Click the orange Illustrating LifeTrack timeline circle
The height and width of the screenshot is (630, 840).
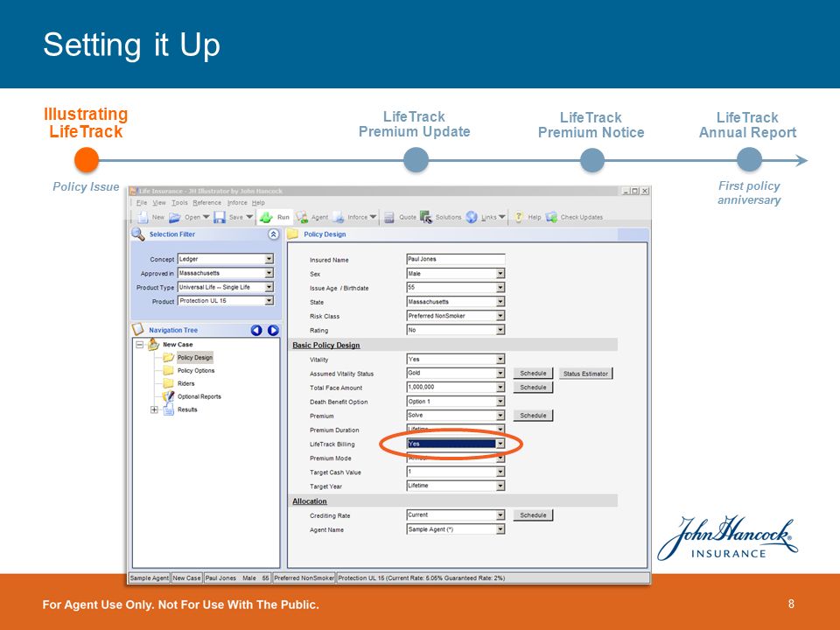click(87, 159)
